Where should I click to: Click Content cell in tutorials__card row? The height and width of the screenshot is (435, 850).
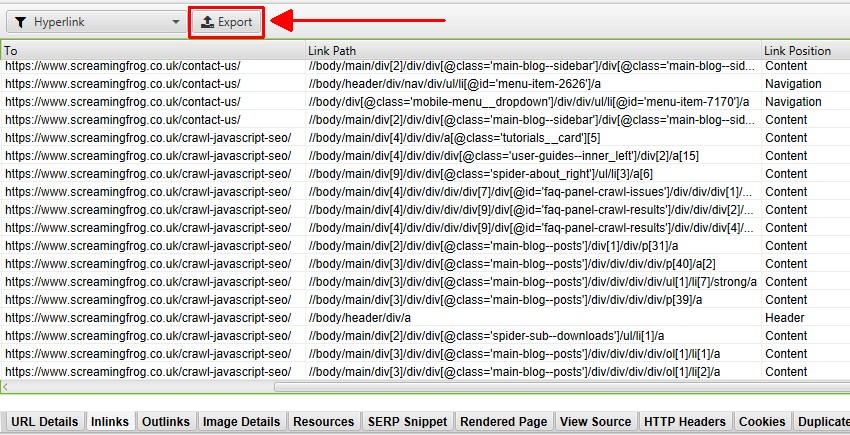click(786, 138)
